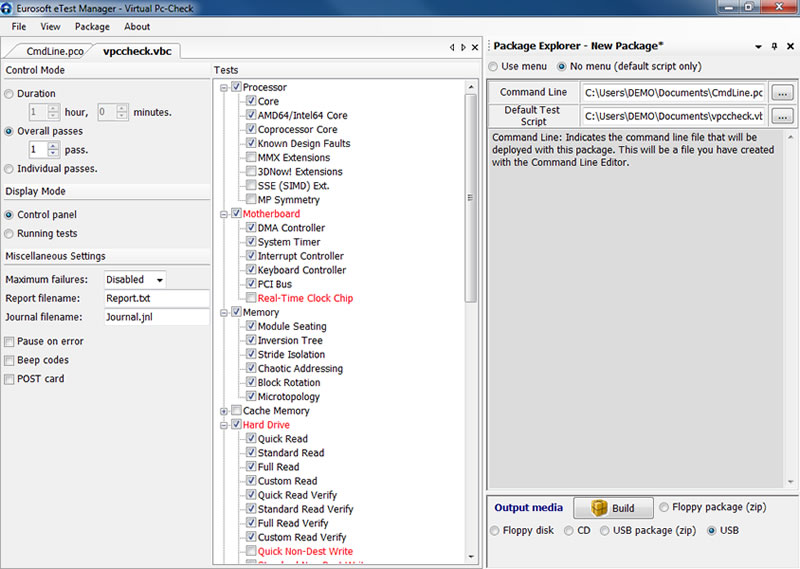This screenshot has width=800, height=569.
Task: Choose USB package (zip) output
Action: coord(605,531)
